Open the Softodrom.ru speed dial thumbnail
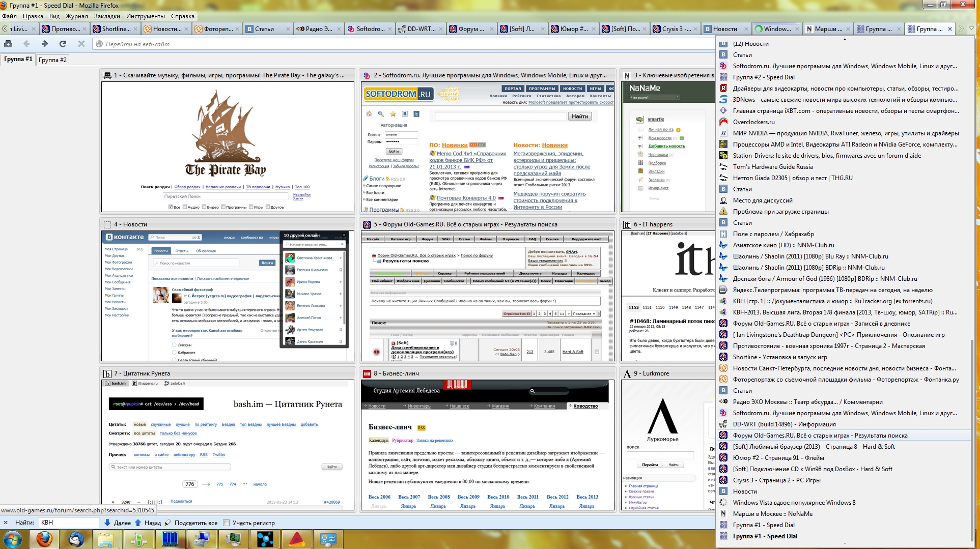This screenshot has width=980, height=549. tap(487, 147)
